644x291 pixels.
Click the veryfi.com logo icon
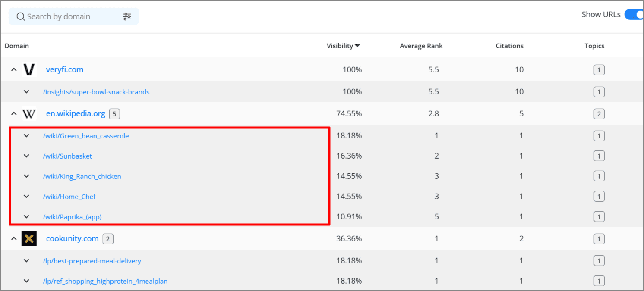click(29, 69)
